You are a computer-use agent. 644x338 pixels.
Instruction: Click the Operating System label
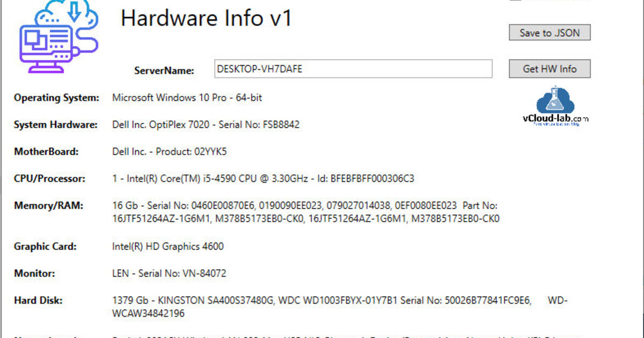[x=57, y=98]
